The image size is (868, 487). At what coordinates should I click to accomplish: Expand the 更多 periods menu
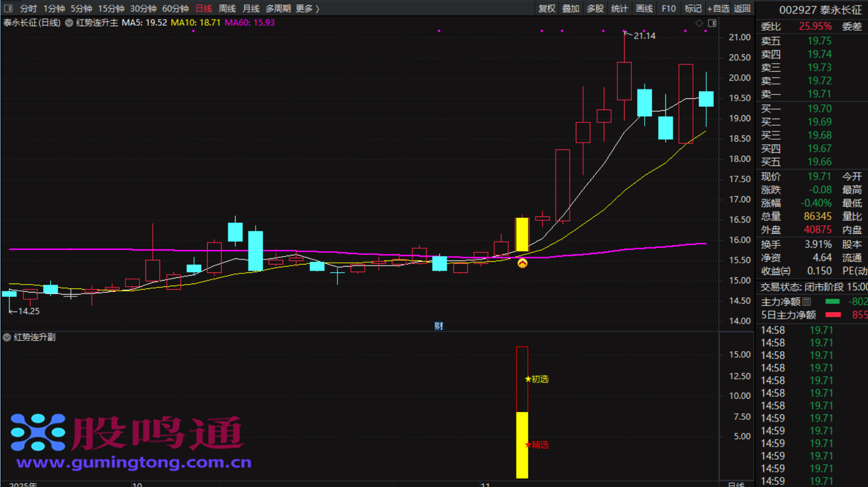pyautogui.click(x=307, y=8)
